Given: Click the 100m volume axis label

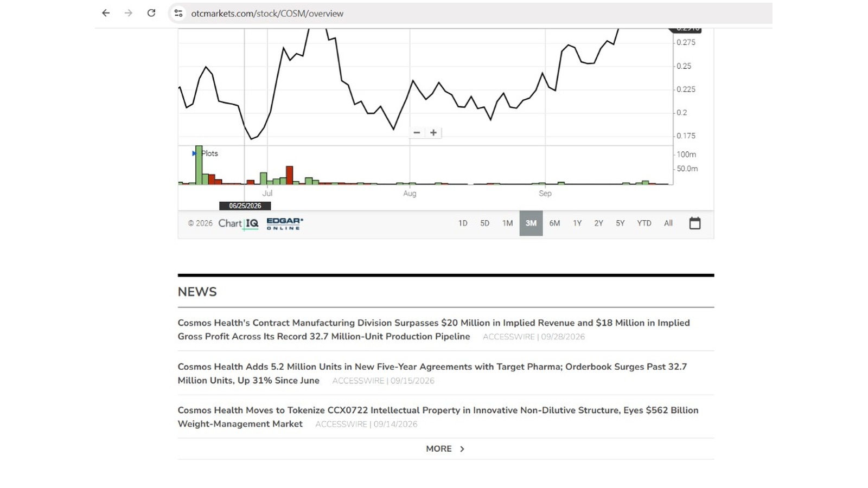Looking at the screenshot, I should click(686, 155).
